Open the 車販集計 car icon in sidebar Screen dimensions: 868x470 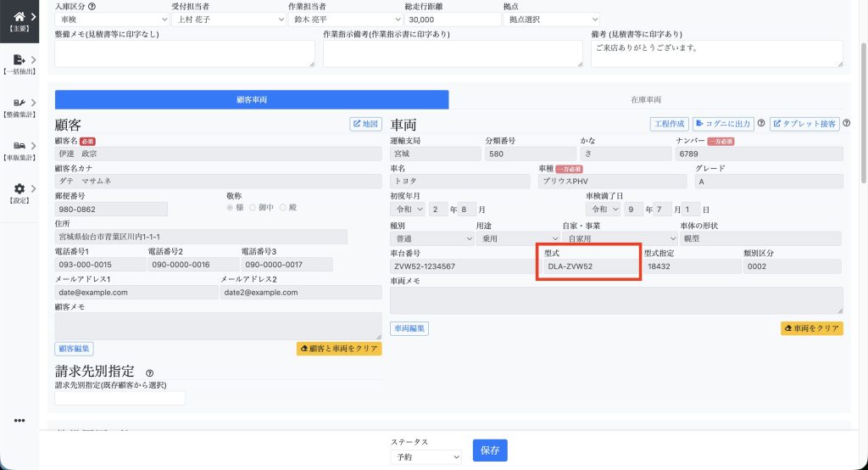19,146
